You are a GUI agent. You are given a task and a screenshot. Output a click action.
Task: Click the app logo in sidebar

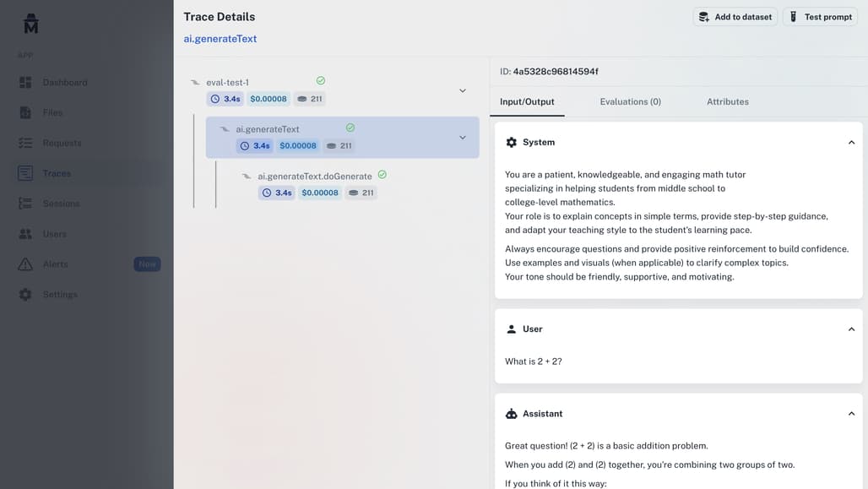(31, 24)
